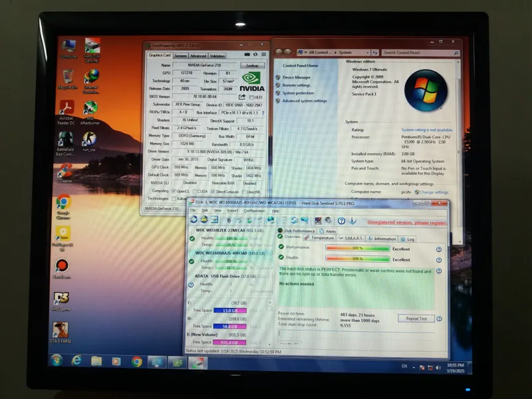This screenshot has width=532, height=399.
Task: Click the Performance 100% bar
Action: pos(357,248)
